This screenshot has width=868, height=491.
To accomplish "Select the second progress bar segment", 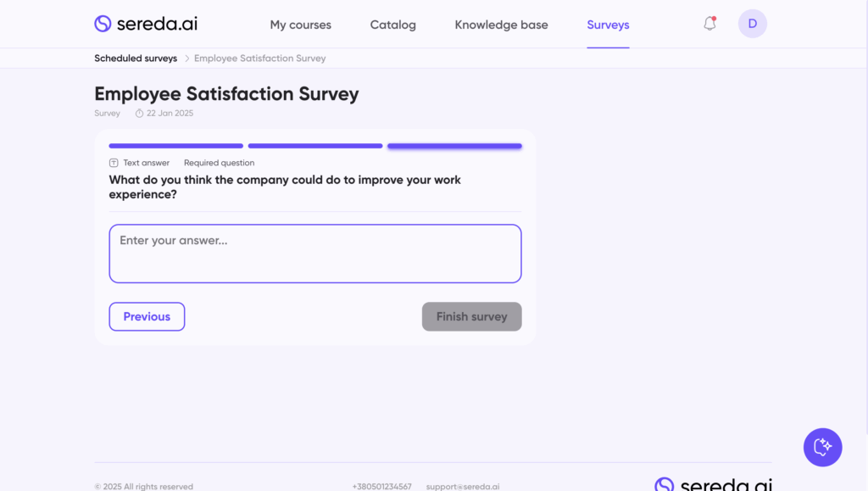I will pyautogui.click(x=315, y=146).
